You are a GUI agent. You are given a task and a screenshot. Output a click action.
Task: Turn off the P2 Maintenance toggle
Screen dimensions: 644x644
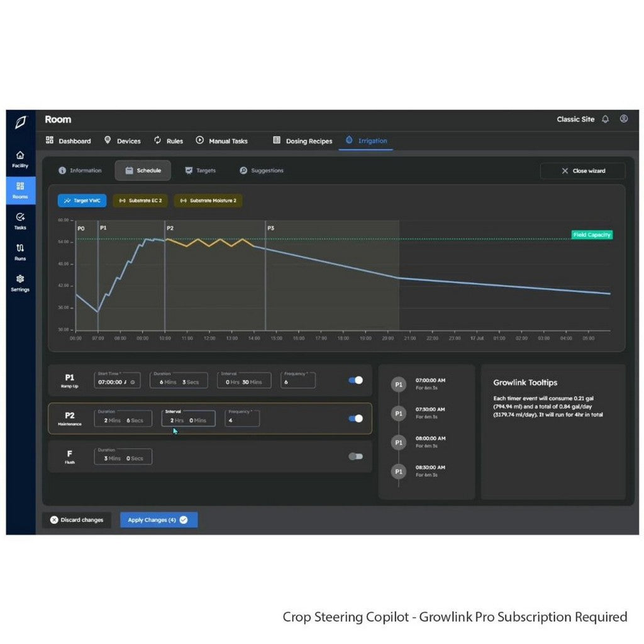[x=356, y=418]
